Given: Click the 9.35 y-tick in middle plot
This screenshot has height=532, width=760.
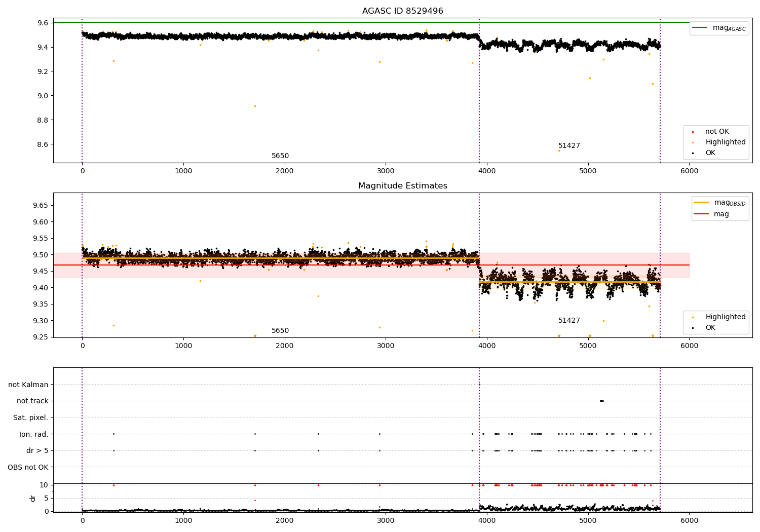Looking at the screenshot, I should point(41,304).
